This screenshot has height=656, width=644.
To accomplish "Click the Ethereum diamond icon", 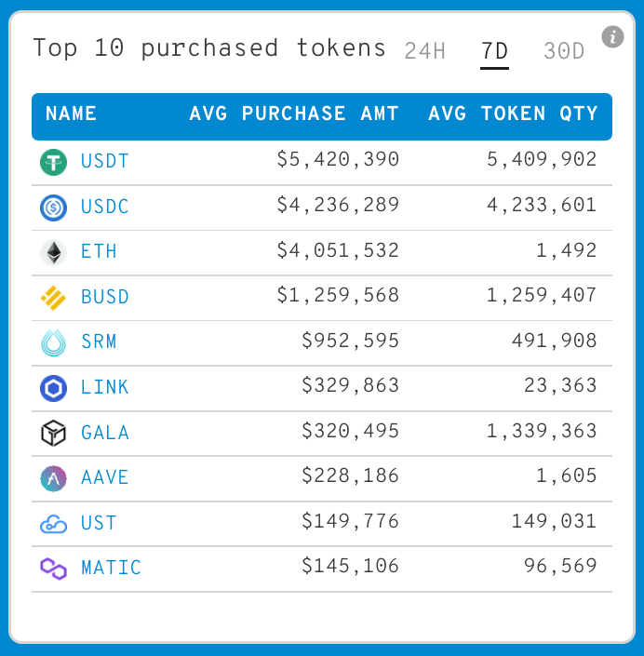I will [54, 252].
